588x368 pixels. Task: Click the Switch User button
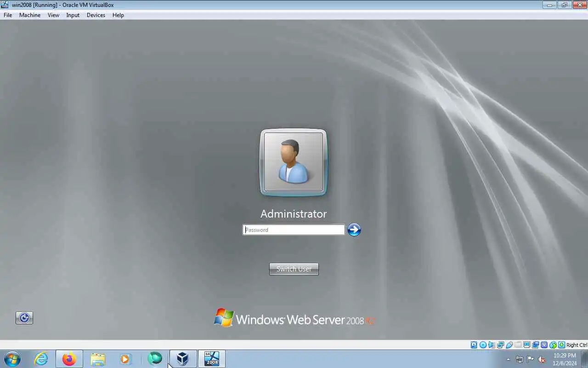(x=294, y=269)
